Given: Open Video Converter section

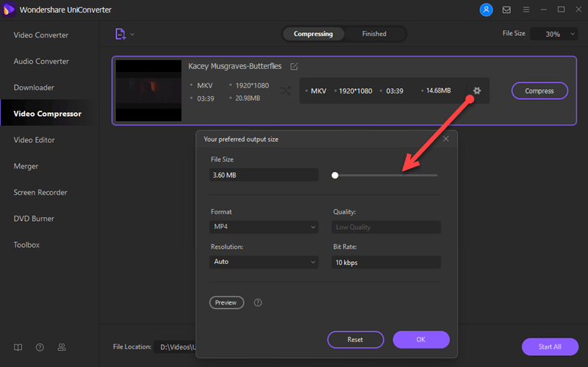Looking at the screenshot, I should tap(41, 34).
